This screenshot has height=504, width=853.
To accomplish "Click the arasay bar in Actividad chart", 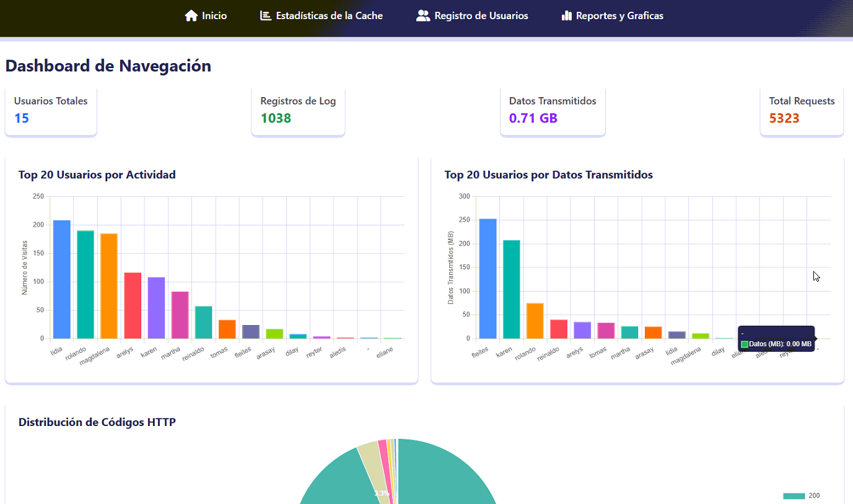I will [274, 334].
